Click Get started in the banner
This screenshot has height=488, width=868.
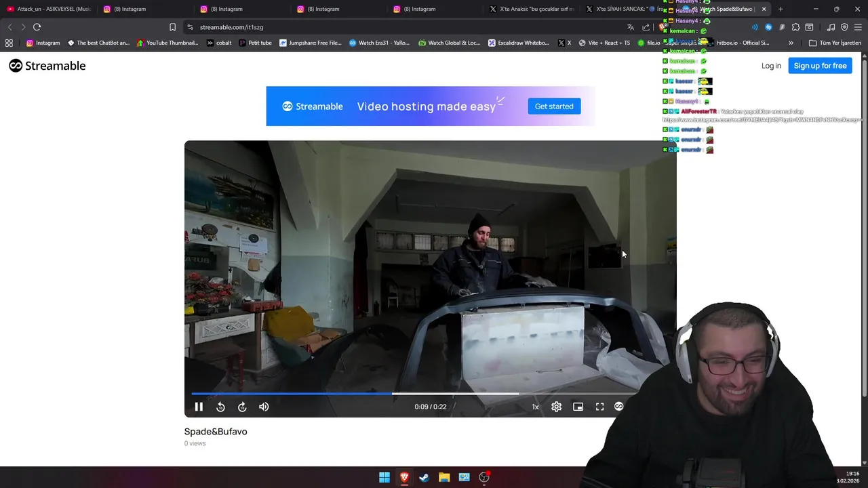point(554,106)
